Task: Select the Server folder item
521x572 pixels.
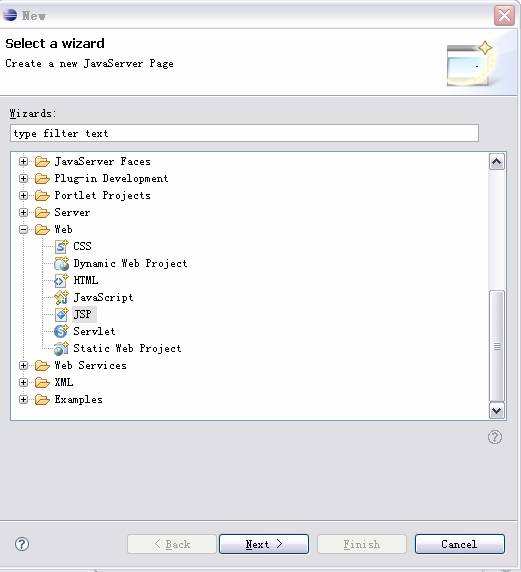Action: click(72, 212)
